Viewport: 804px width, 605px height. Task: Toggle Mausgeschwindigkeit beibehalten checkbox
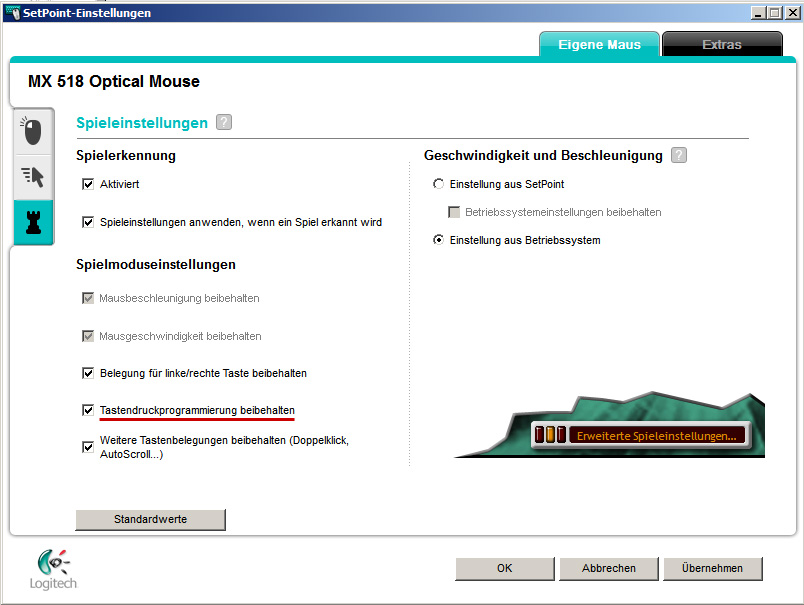coord(88,336)
